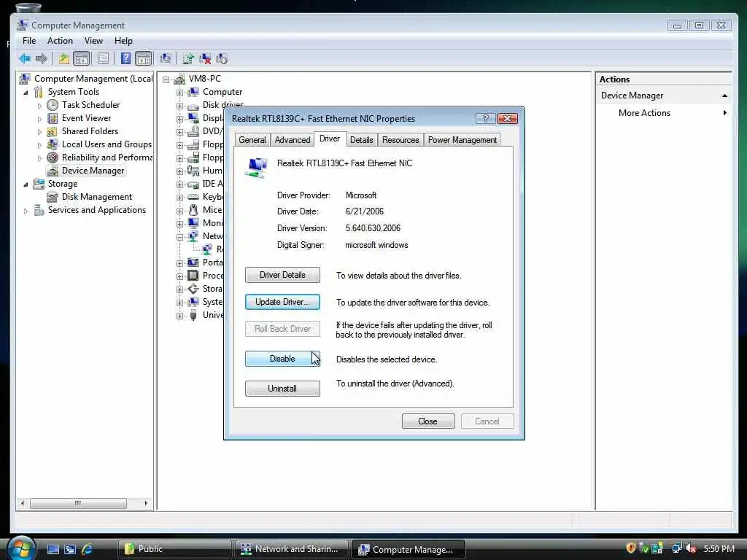Click the security shield tray icon

pos(631,548)
